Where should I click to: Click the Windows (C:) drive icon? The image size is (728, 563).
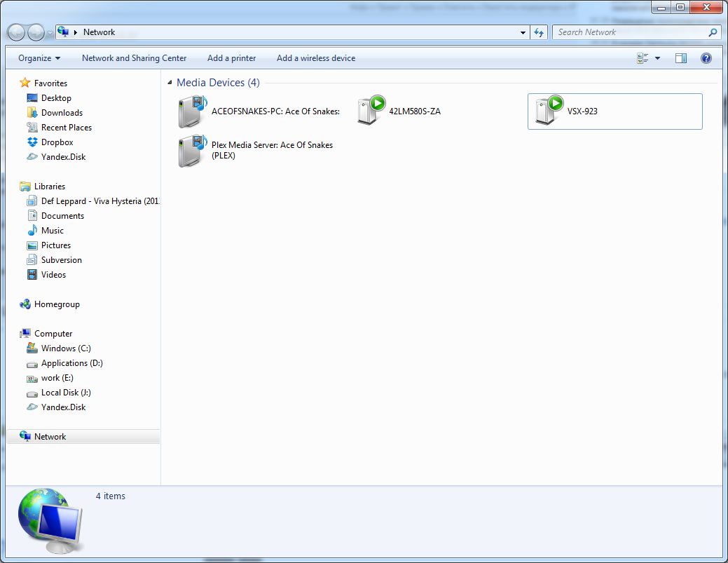click(x=32, y=348)
